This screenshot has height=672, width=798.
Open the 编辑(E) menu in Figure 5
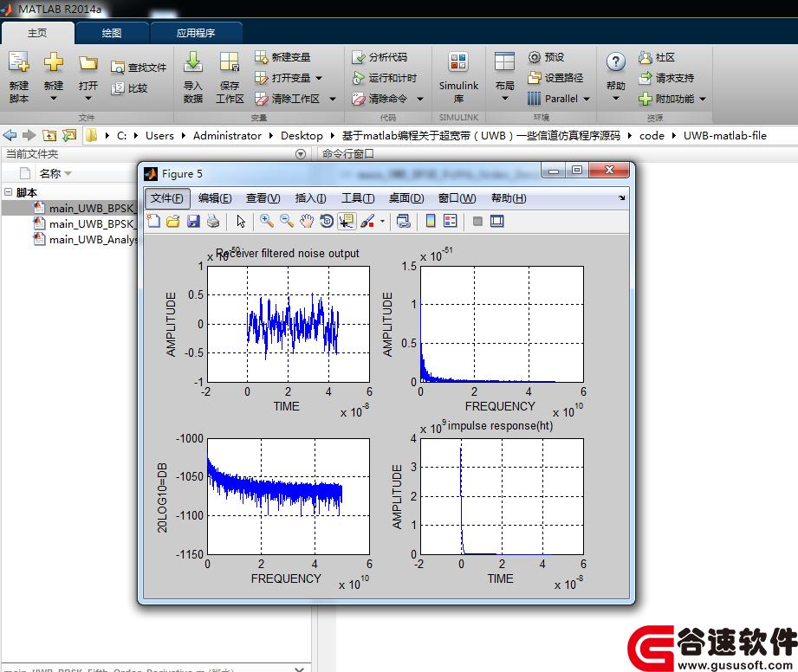215,198
